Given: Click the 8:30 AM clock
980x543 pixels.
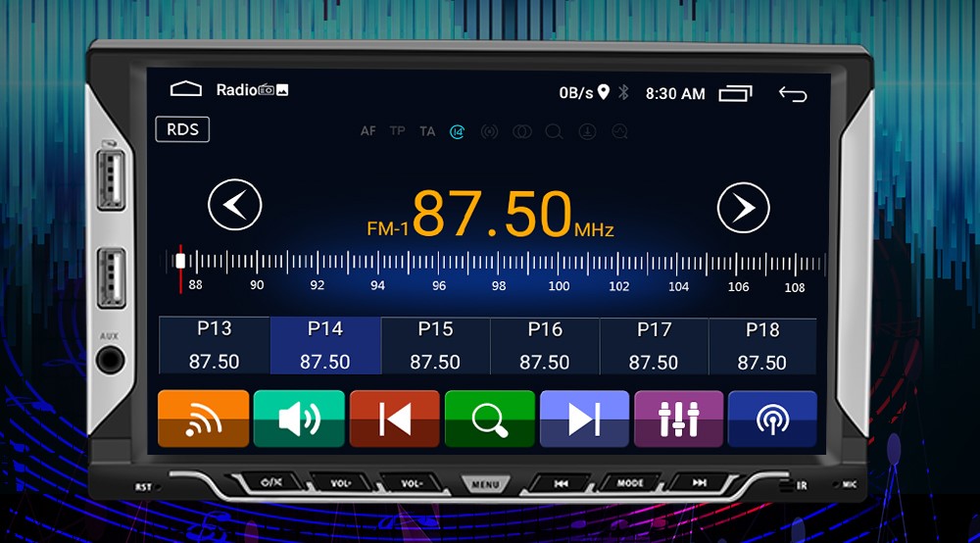Looking at the screenshot, I should click(x=675, y=94).
